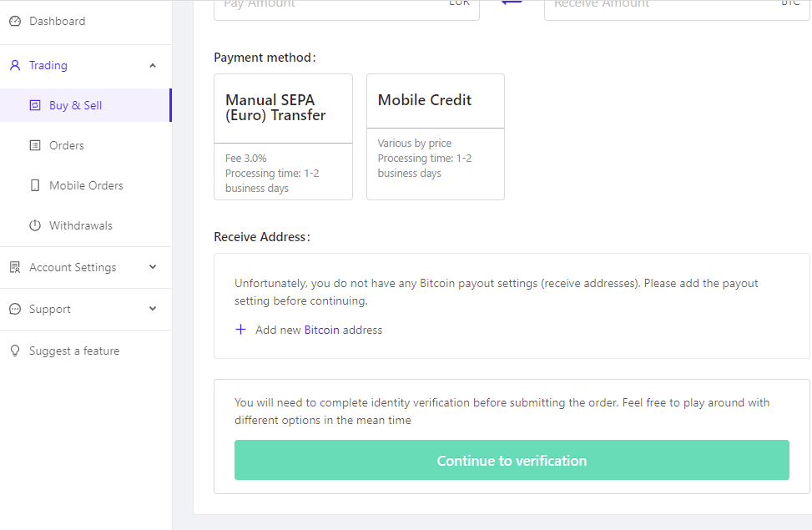Screen dimensions: 812x530
Task: Expand the Support section chevron
Action: 153,309
